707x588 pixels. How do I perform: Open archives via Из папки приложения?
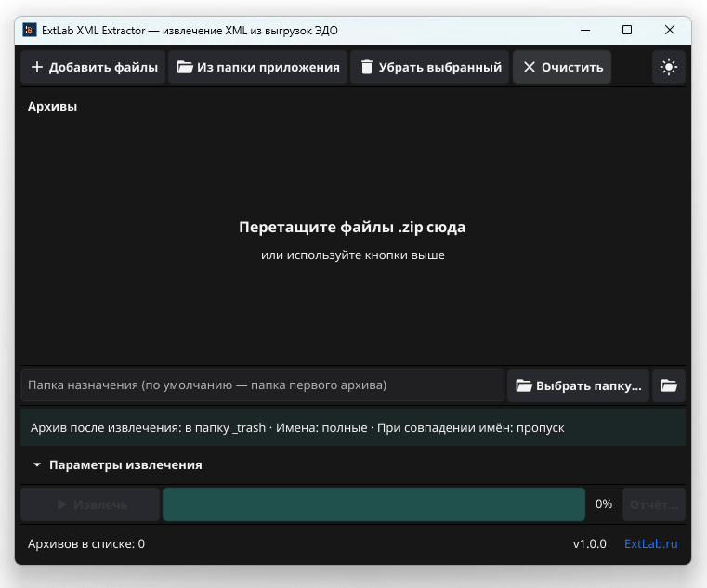click(258, 67)
